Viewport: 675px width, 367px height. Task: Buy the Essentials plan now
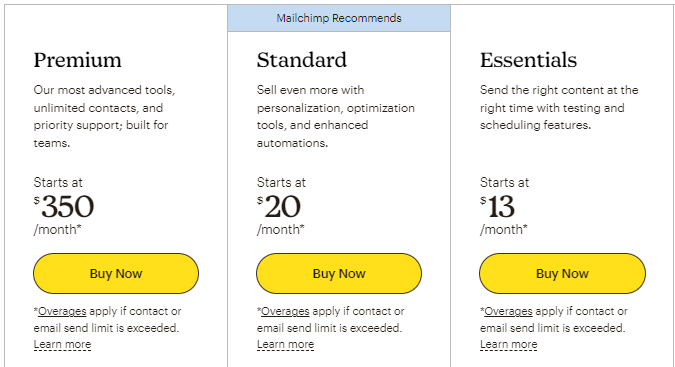(x=562, y=273)
